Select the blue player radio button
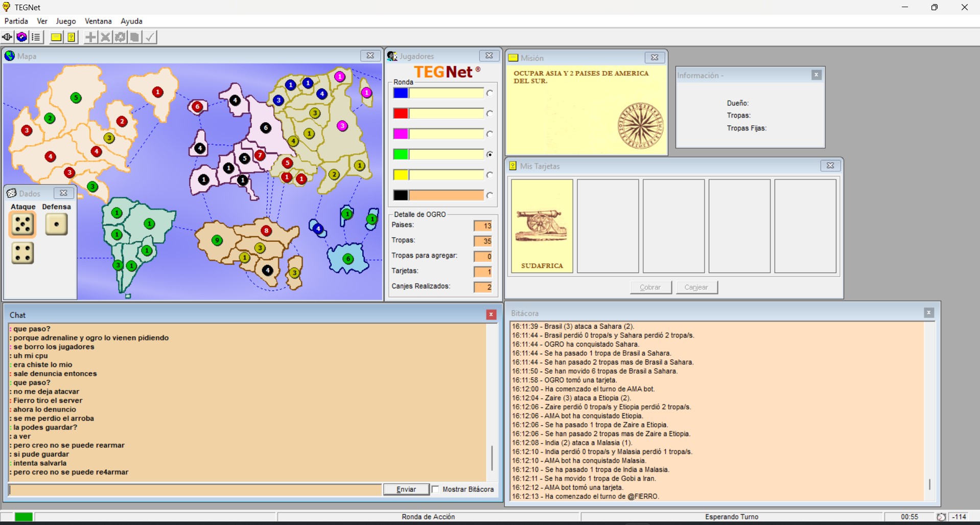Screen dimensions: 980x525 (489, 93)
